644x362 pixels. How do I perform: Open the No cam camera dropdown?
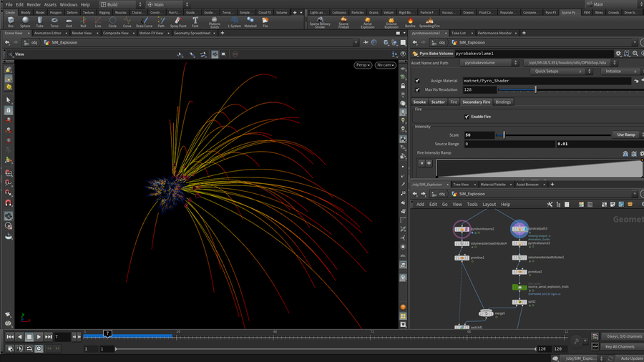[x=385, y=65]
